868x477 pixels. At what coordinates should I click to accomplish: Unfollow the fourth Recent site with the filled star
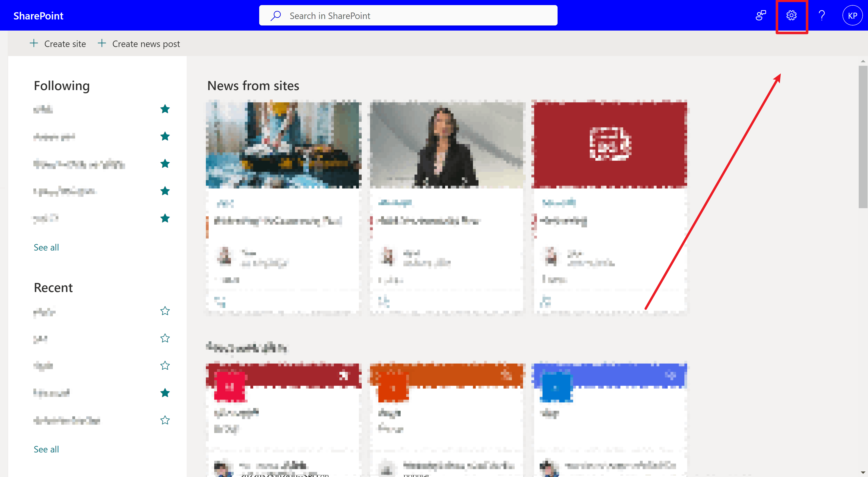tap(165, 393)
